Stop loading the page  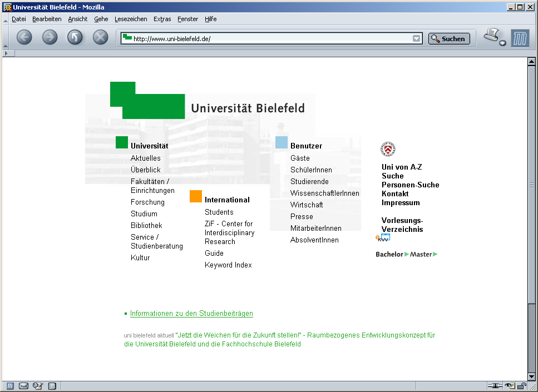[100, 37]
